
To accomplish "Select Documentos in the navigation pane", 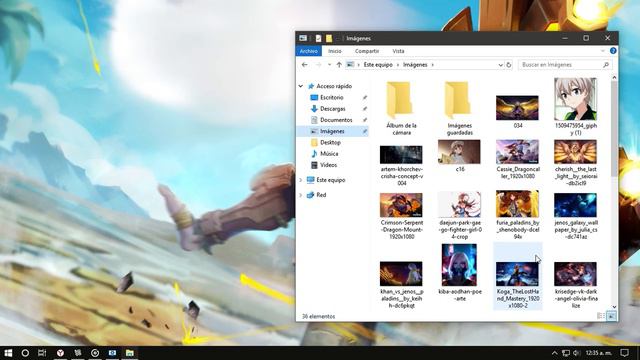I will 336,120.
